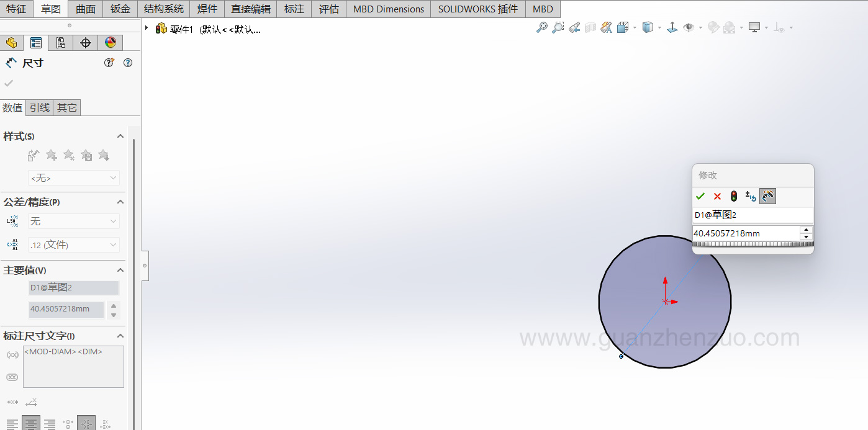868x430 pixels.
Task: Click the View Settings monitor icon
Action: coord(754,27)
